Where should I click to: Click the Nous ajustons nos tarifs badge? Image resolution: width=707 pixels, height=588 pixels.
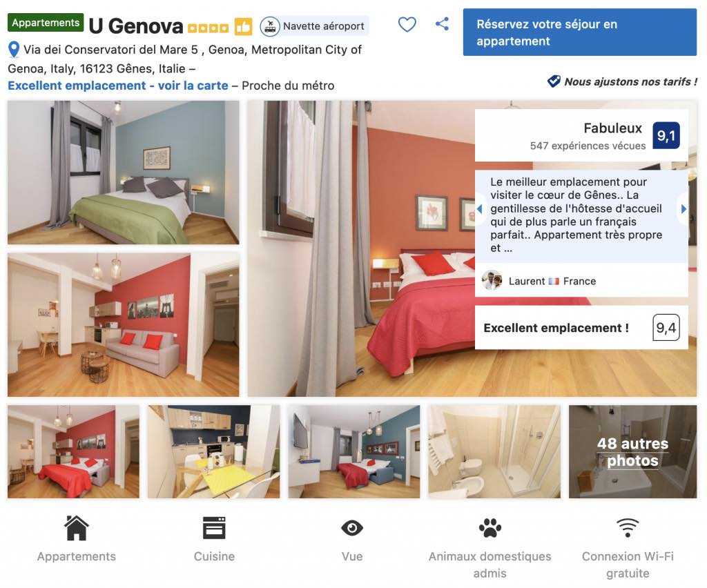(622, 81)
